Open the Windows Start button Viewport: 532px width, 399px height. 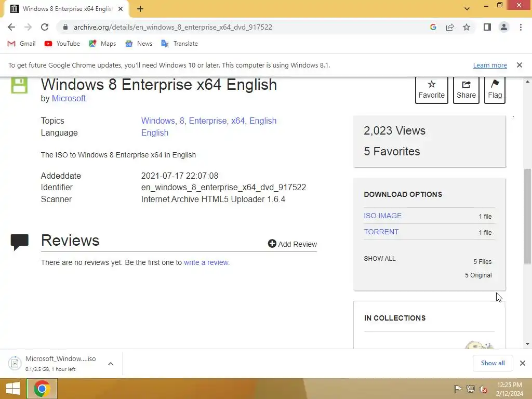pos(13,389)
